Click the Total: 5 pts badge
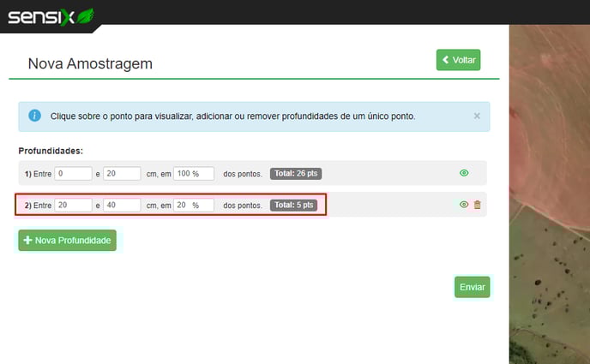Image resolution: width=590 pixels, height=364 pixels. (x=293, y=205)
